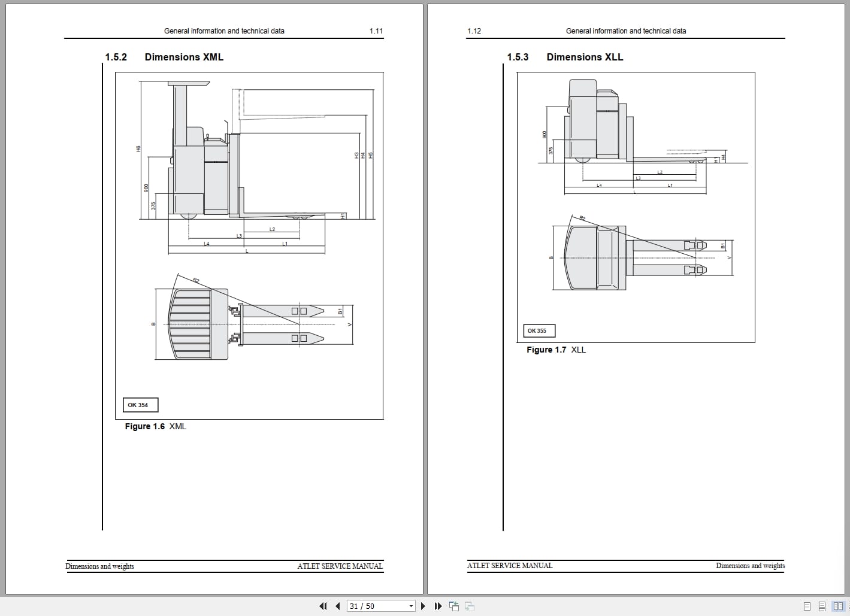Click the heading 'Dimensions XML'
Image resolution: width=850 pixels, height=616 pixels.
pos(184,57)
